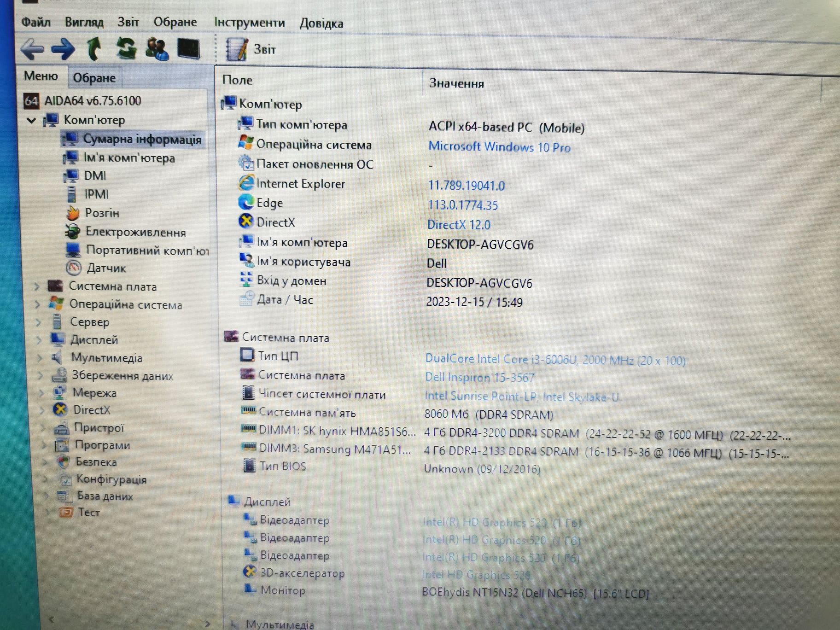Open DualCore Intel Core i3-6006U link

(x=555, y=360)
